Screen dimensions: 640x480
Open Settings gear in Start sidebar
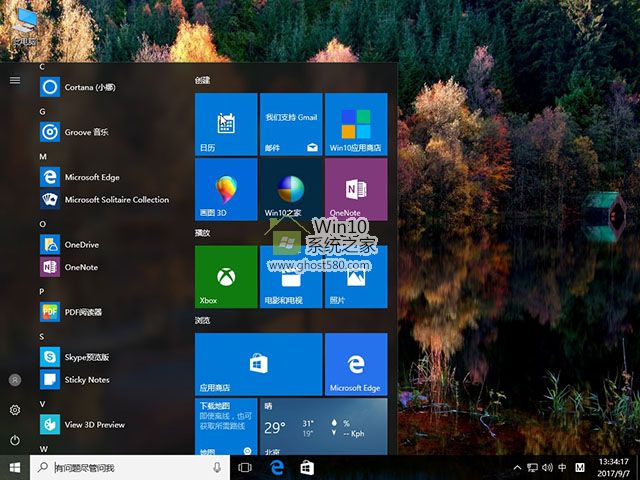(15, 410)
